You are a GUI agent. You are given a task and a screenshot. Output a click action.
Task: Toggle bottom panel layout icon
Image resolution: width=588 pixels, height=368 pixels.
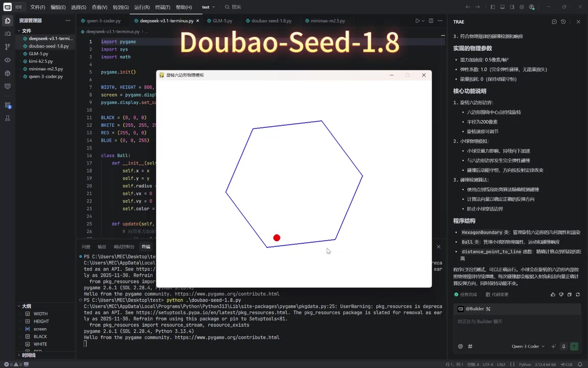click(502, 7)
